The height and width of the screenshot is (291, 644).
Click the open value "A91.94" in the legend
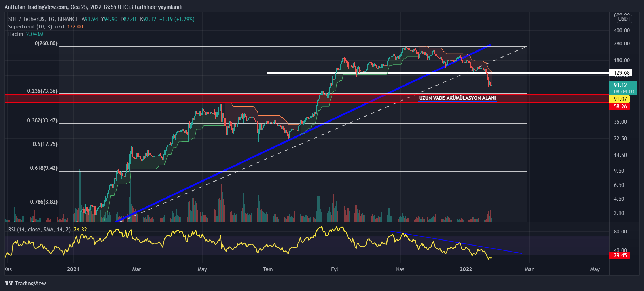click(x=90, y=19)
